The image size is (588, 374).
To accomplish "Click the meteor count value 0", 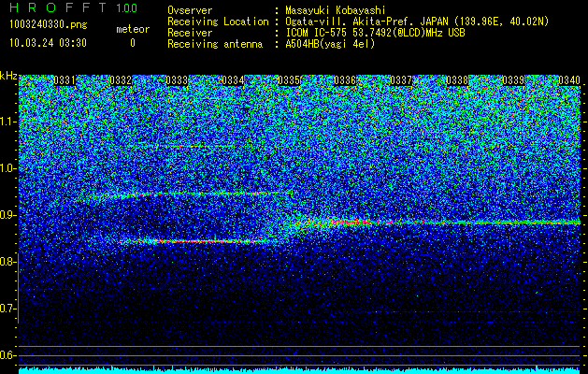I will click(133, 43).
